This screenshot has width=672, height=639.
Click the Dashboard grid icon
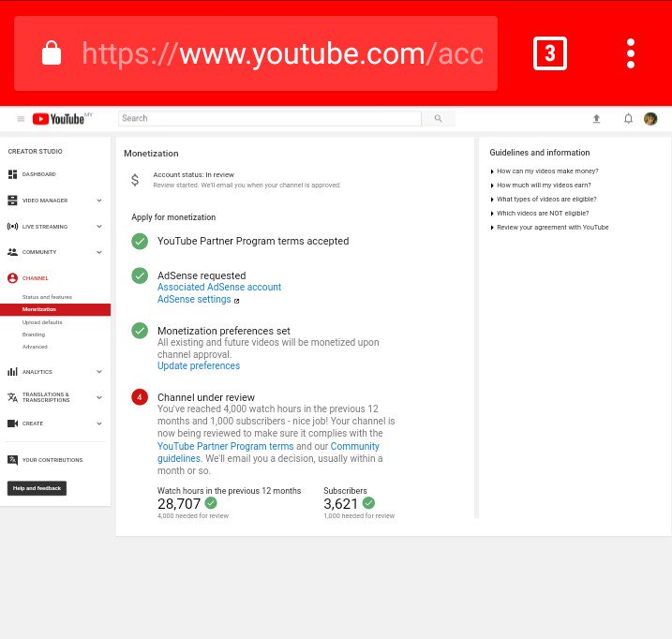[12, 174]
